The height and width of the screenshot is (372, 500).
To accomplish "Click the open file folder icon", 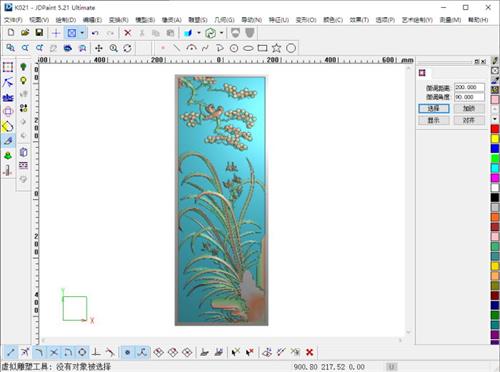I will 25,33.
